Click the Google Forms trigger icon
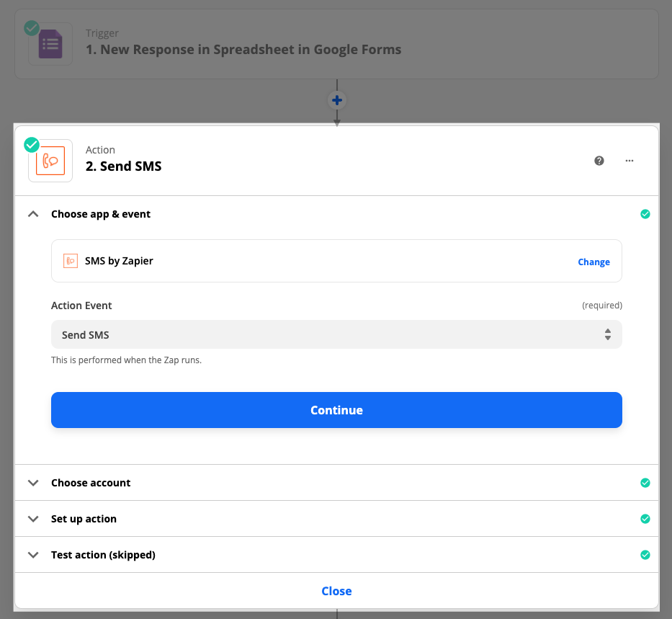Image resolution: width=672 pixels, height=619 pixels. [50, 44]
